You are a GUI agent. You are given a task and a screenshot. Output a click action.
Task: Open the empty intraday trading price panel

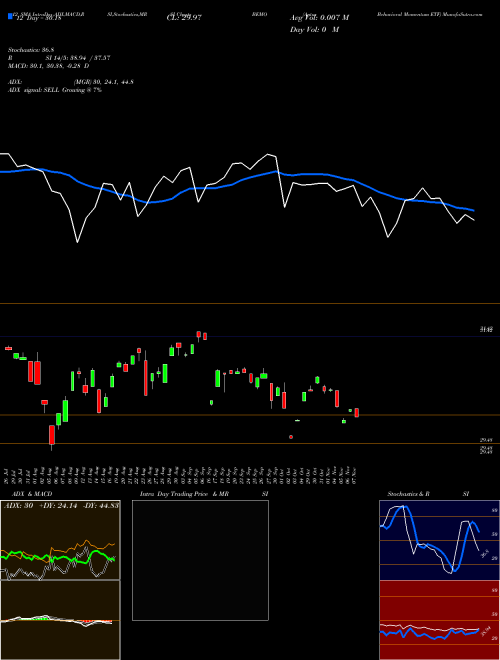pyautogui.click(x=200, y=560)
